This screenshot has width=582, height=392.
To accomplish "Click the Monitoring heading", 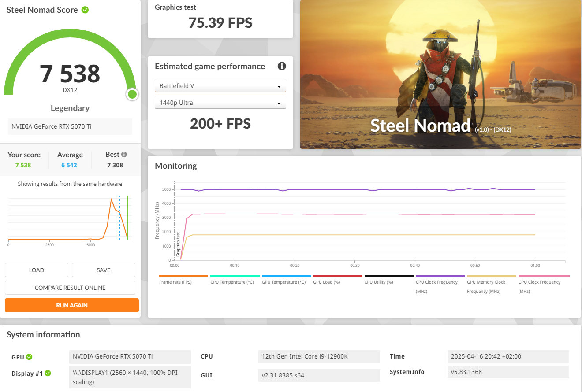I will click(175, 166).
